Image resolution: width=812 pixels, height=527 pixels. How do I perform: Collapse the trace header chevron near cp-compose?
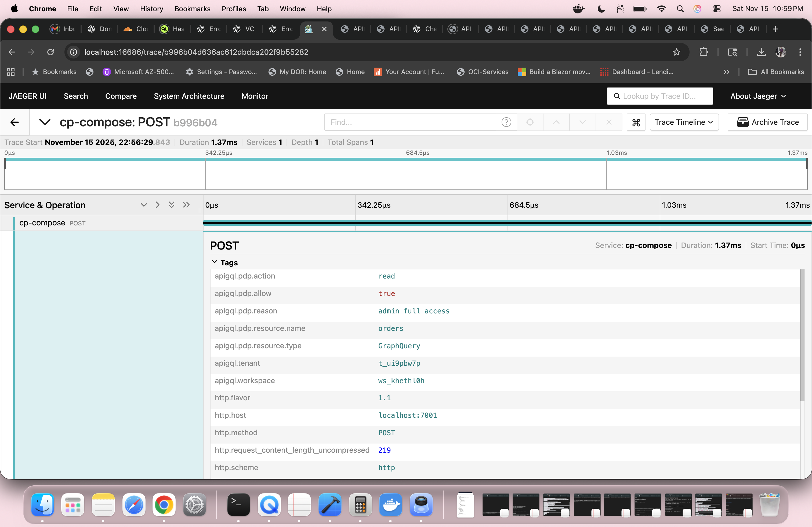tap(45, 122)
